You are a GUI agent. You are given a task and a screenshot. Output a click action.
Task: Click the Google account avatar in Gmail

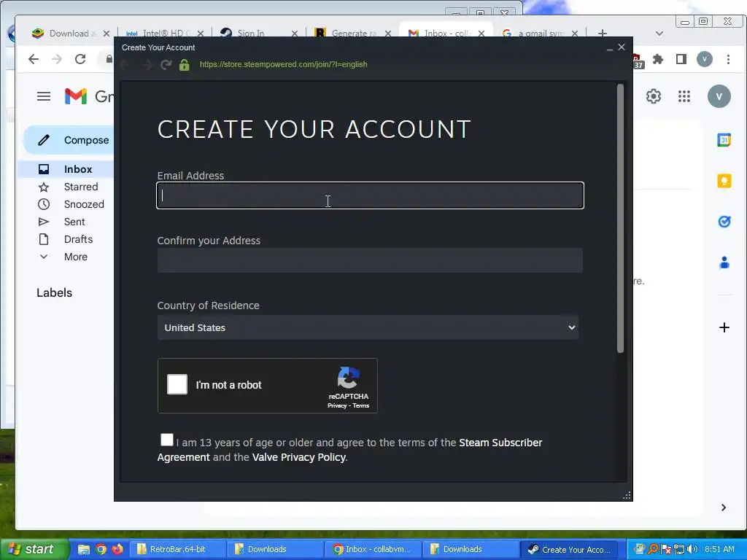(719, 97)
